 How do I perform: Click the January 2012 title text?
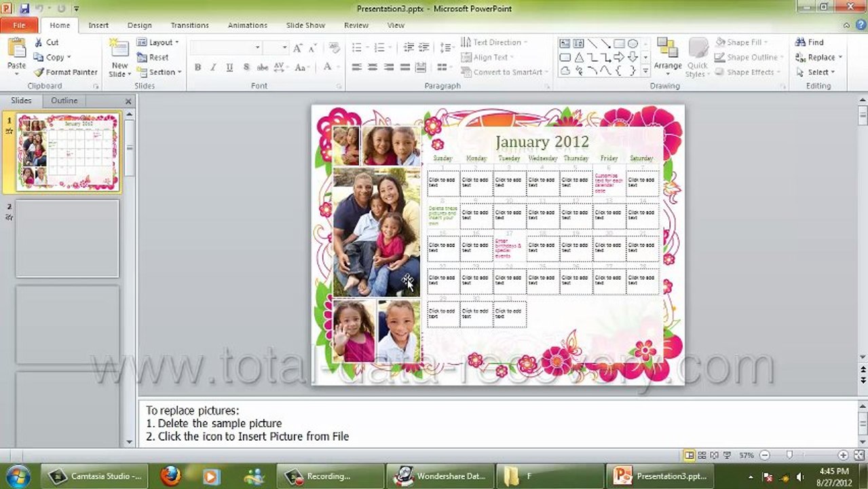tap(542, 142)
